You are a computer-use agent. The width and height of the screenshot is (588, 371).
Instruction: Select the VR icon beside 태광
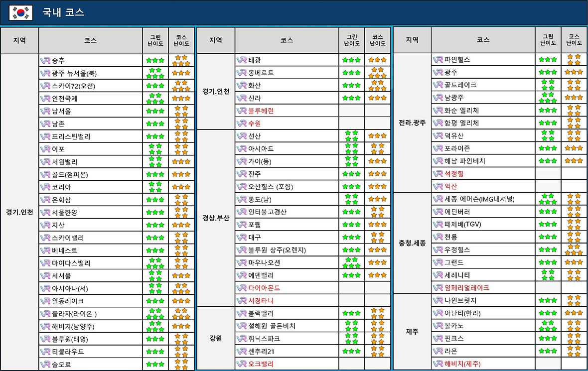[x=242, y=60]
